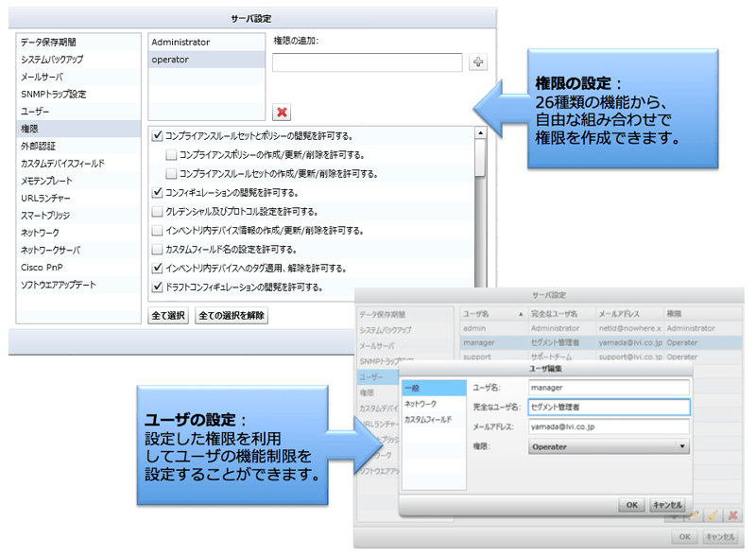756x557 pixels.
Task: Uncheck インベントリ内デバイスへのタグ適用、解除を許可する
Action: click(x=157, y=268)
